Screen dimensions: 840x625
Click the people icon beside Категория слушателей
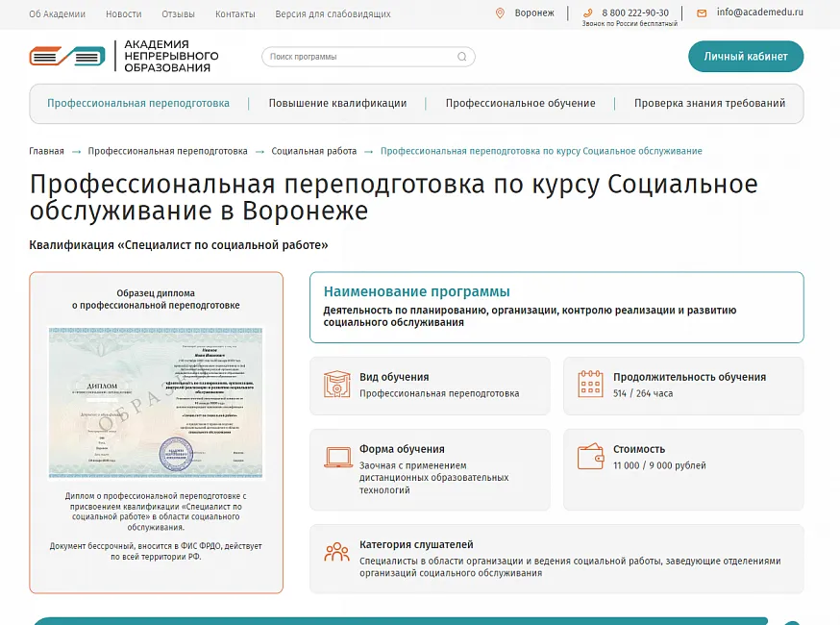(337, 552)
